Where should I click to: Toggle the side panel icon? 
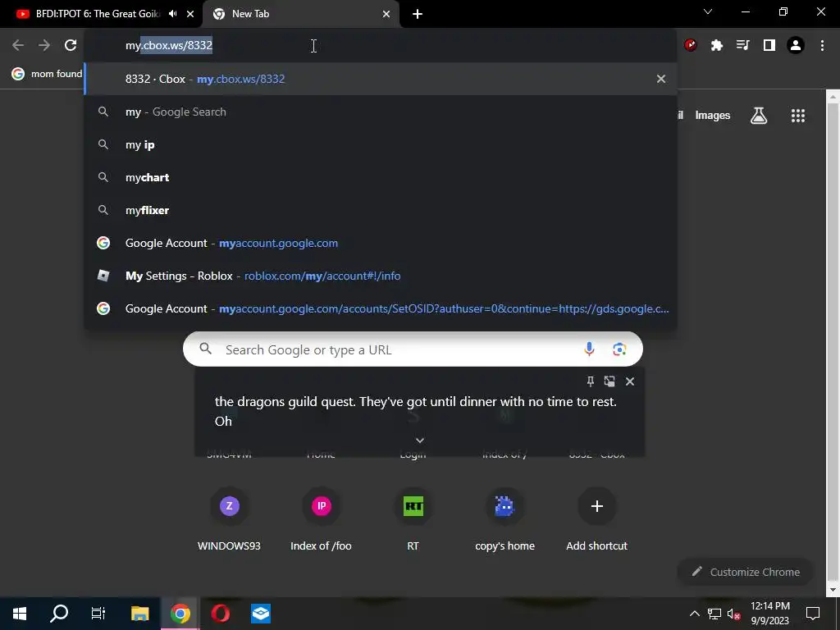pos(769,46)
